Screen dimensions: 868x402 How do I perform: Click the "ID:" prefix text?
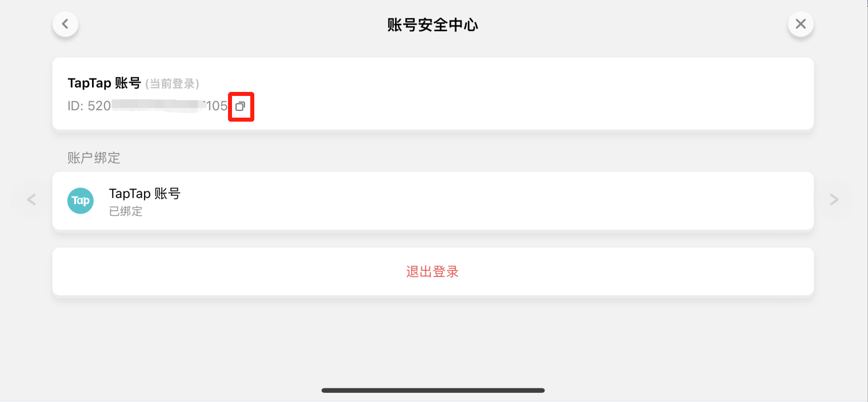pyautogui.click(x=76, y=106)
